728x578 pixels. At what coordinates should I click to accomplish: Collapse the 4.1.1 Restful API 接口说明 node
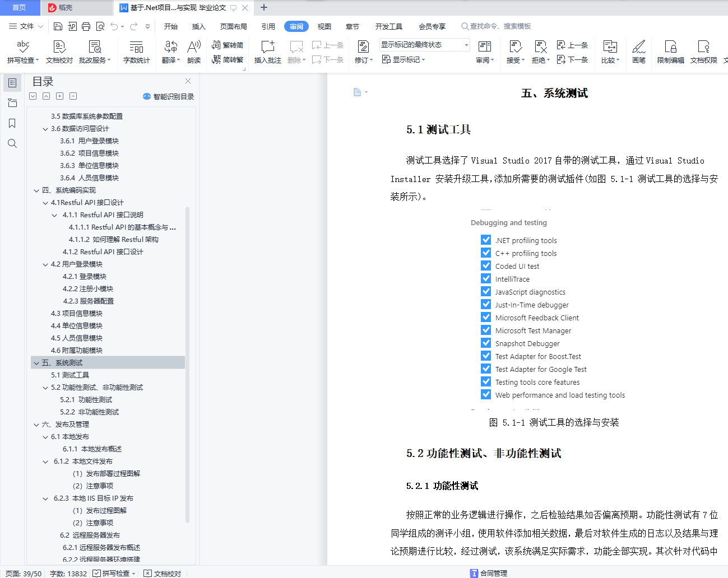pyautogui.click(x=55, y=215)
